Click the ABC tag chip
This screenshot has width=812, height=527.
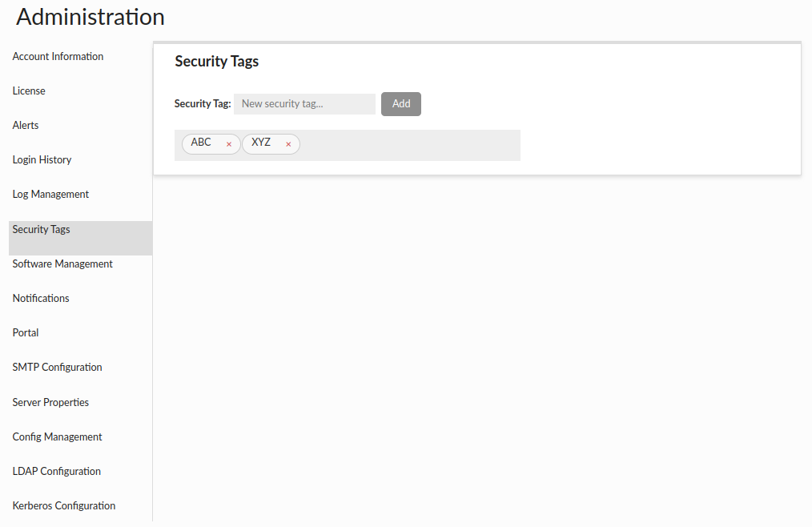pyautogui.click(x=201, y=143)
